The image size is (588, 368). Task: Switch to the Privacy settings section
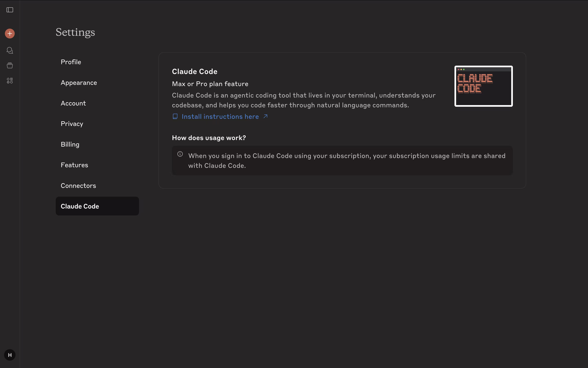[97, 124]
